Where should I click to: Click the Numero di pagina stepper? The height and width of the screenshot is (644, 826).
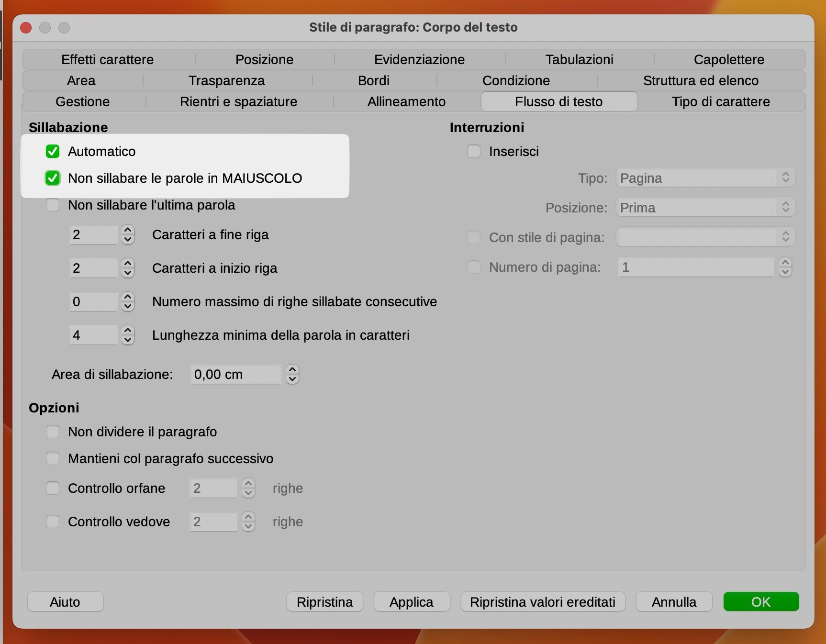coord(785,267)
